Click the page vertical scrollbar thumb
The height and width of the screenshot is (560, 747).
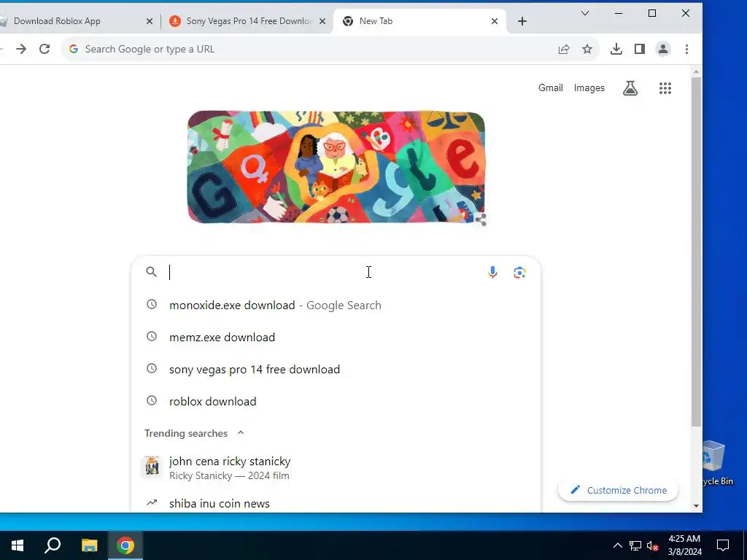pos(696,252)
